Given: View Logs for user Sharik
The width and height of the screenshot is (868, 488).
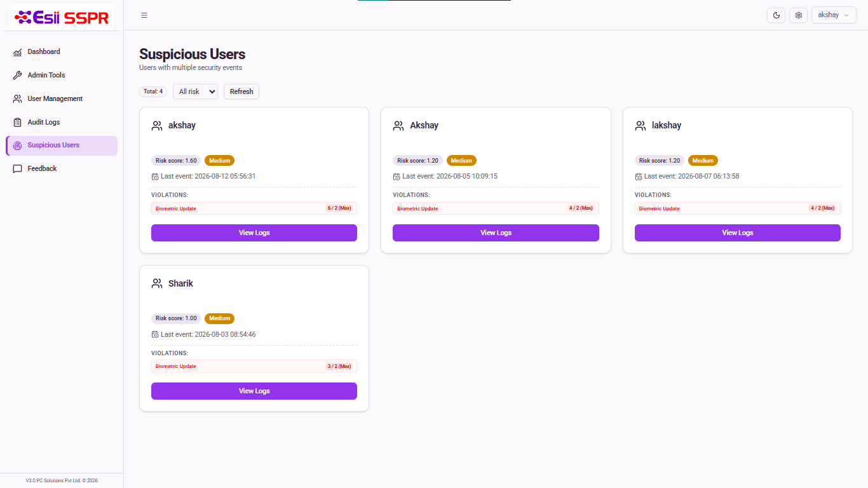Looking at the screenshot, I should tap(254, 391).
